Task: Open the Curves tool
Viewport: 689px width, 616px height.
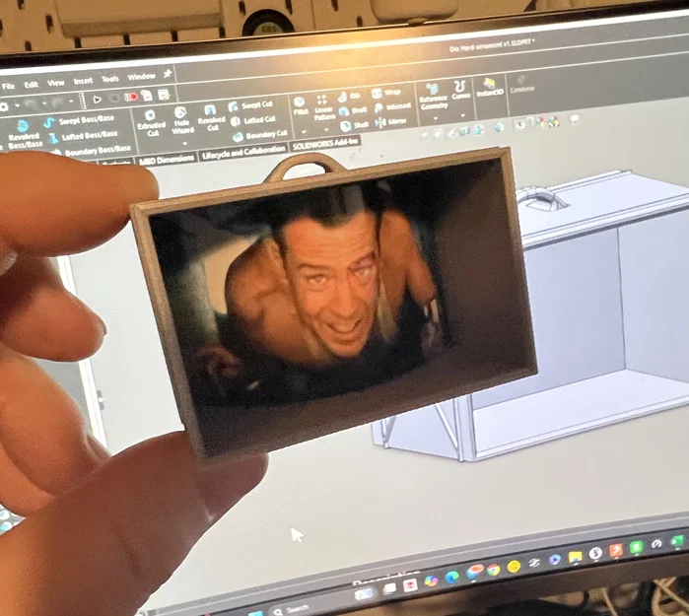Action: [x=460, y=89]
